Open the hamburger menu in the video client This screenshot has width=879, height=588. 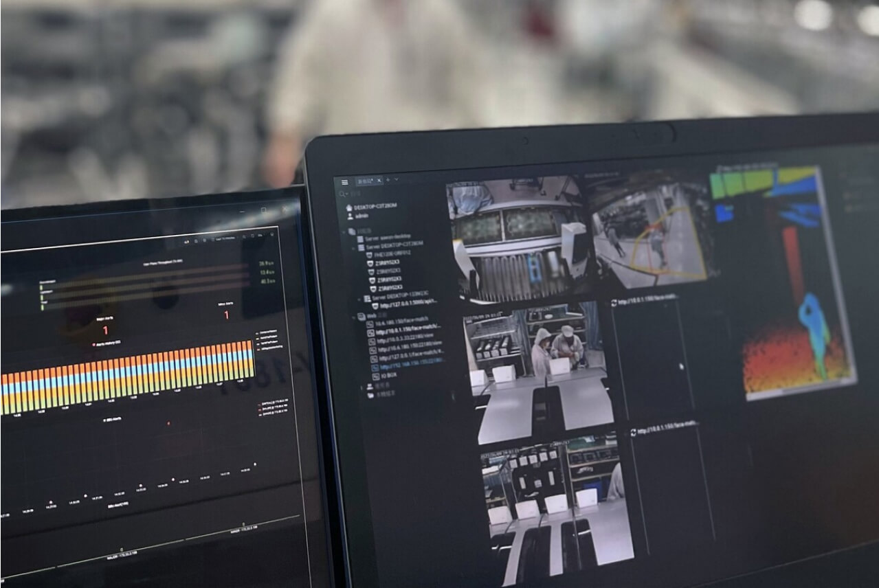(344, 182)
